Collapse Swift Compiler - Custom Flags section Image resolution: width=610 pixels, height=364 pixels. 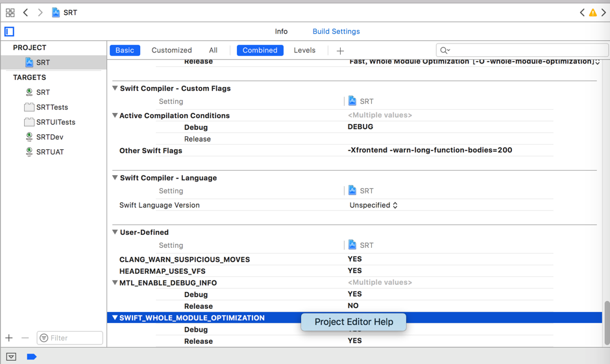tap(115, 88)
